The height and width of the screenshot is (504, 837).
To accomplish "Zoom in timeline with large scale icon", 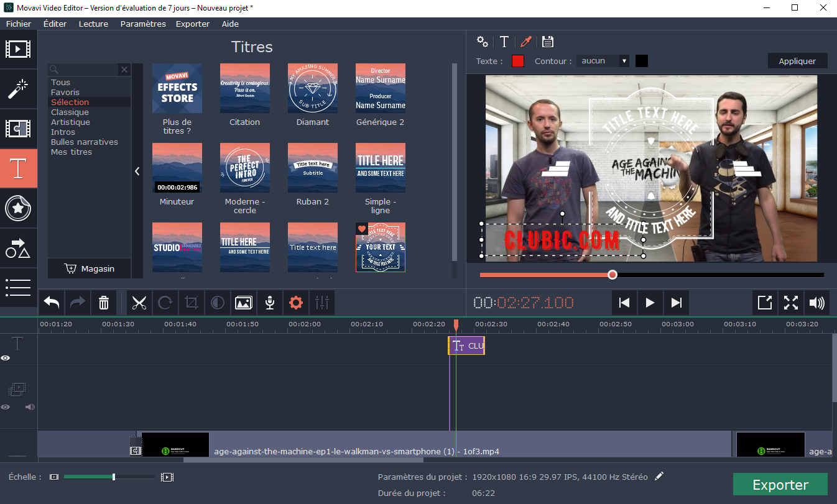I will [167, 477].
